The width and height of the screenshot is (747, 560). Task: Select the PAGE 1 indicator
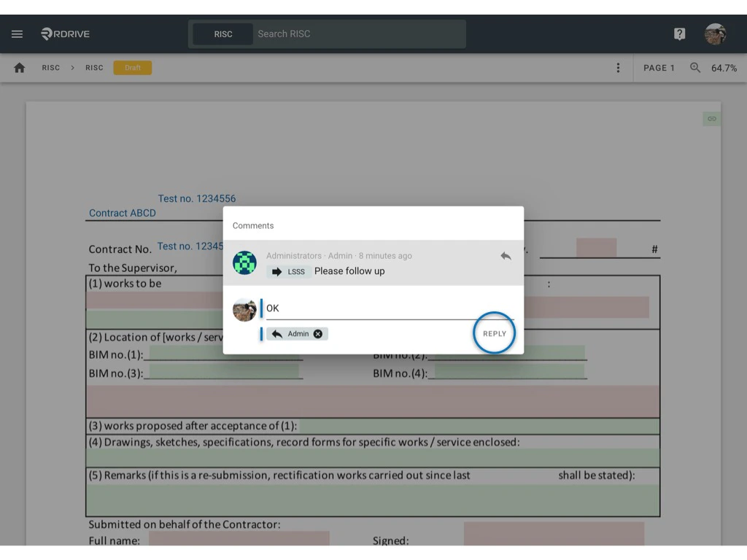[x=659, y=68]
